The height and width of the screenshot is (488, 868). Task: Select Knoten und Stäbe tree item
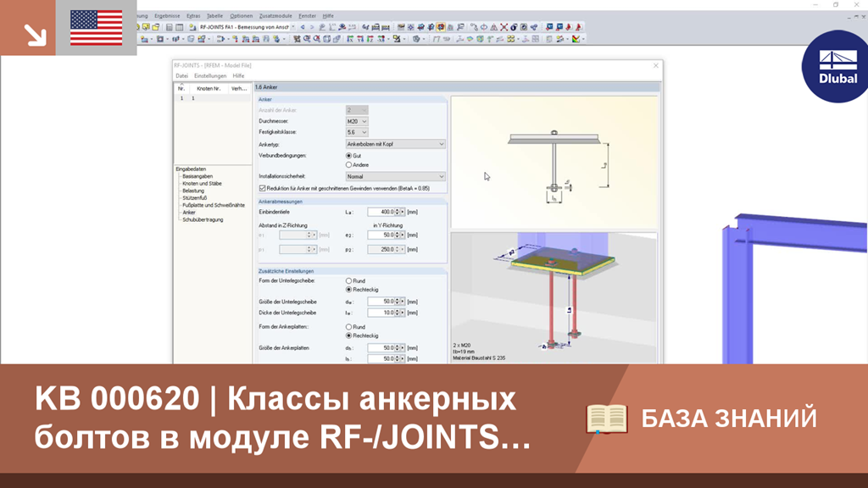coord(202,183)
